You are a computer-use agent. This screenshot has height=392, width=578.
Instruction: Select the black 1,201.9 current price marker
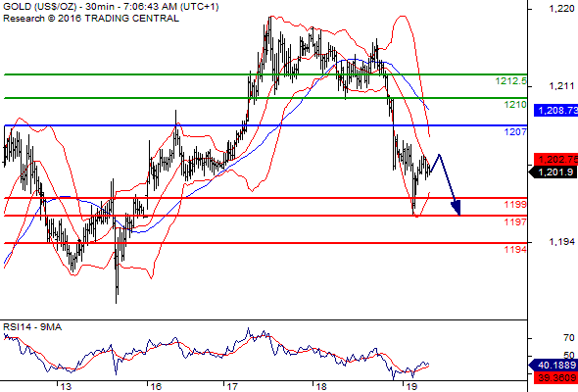click(554, 171)
